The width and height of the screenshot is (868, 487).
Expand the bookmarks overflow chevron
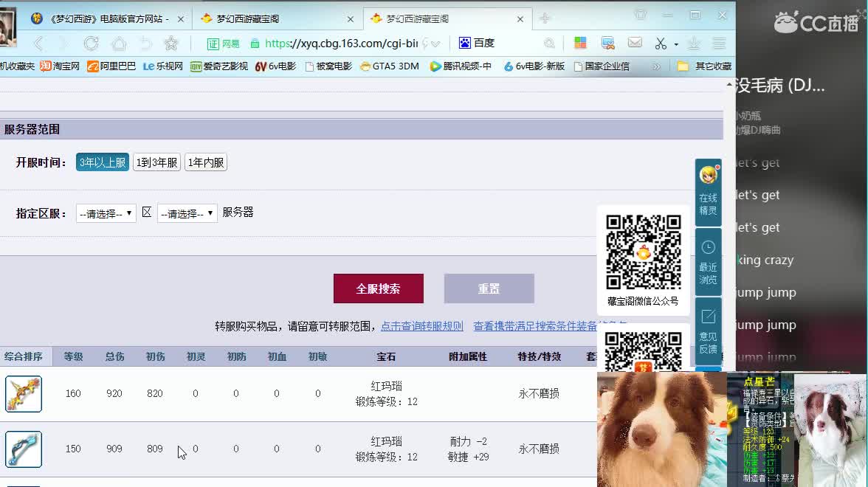pyautogui.click(x=657, y=67)
